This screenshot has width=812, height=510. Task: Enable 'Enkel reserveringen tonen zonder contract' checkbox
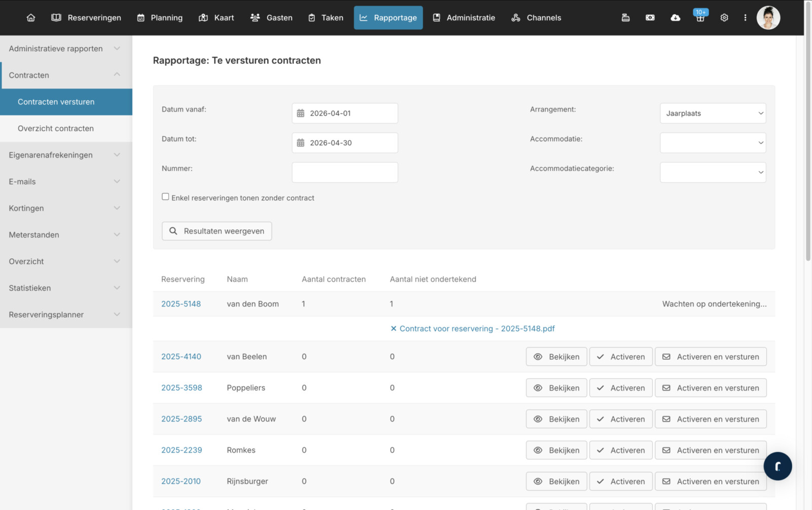click(165, 197)
